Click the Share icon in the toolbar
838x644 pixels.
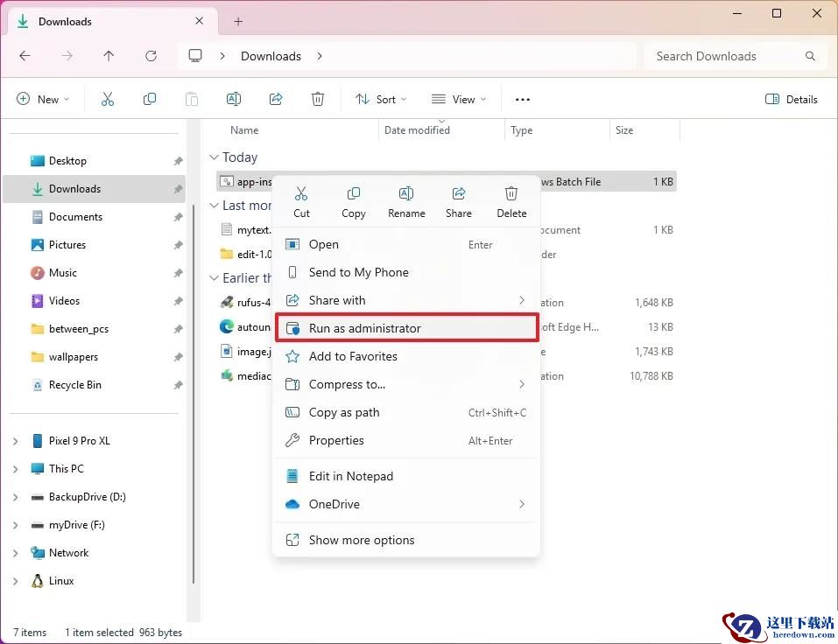(x=276, y=100)
